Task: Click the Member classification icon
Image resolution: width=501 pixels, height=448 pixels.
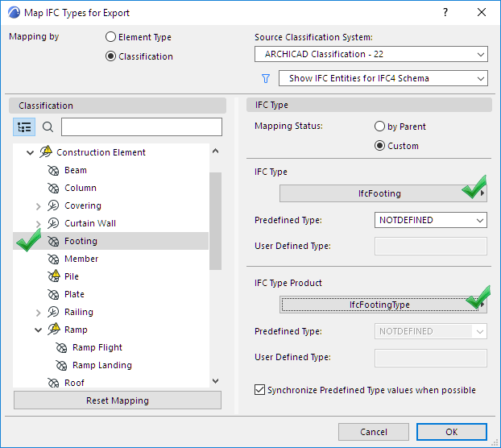Action: tap(53, 259)
